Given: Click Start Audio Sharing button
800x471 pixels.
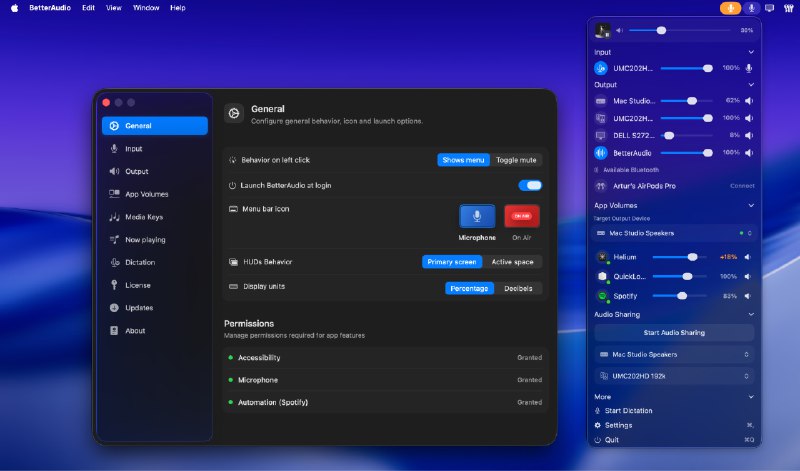Looking at the screenshot, I should (x=674, y=333).
